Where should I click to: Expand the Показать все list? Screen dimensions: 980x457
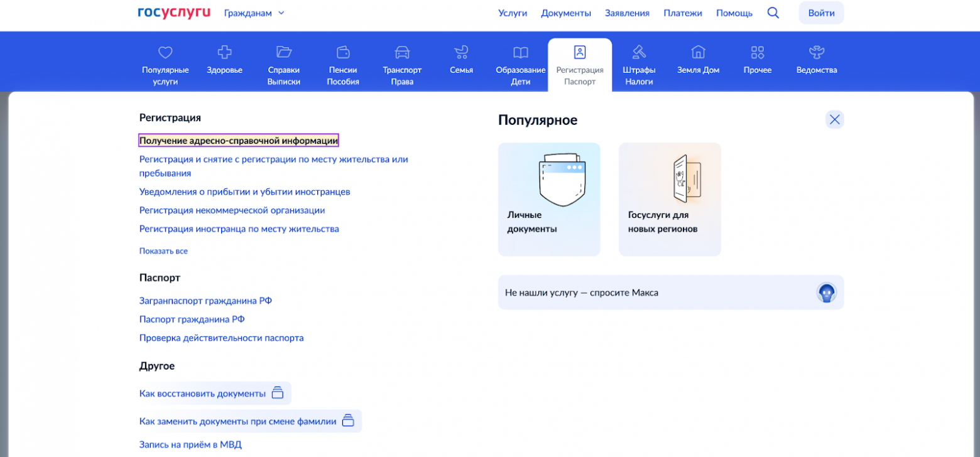(x=163, y=250)
